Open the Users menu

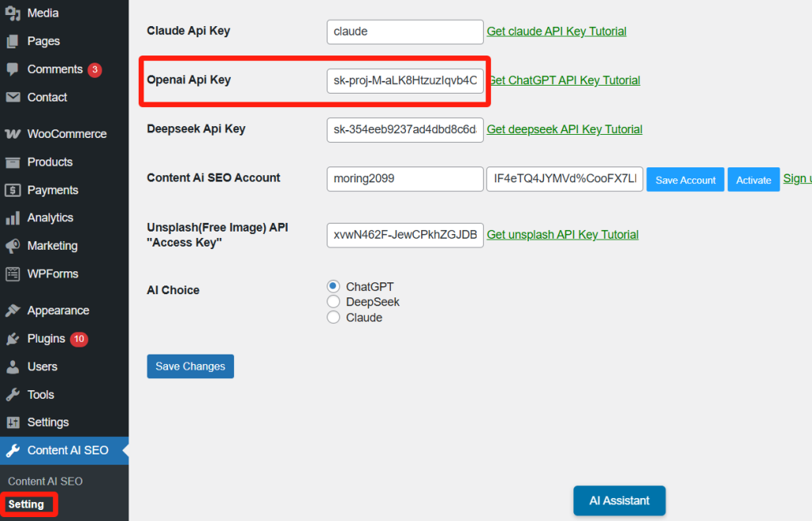click(x=42, y=366)
